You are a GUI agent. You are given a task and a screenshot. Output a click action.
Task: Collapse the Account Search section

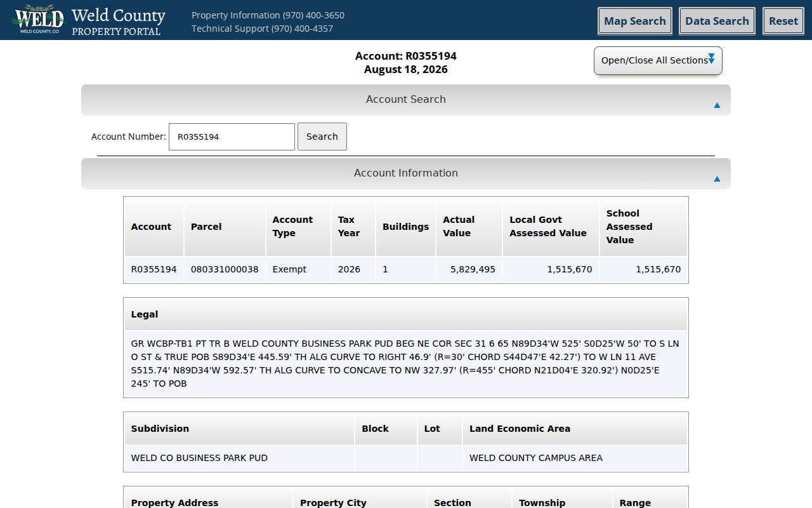tap(406, 100)
